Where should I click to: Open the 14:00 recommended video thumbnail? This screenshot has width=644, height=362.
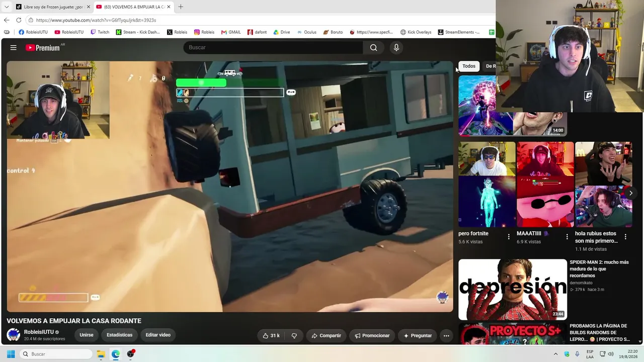pyautogui.click(x=512, y=106)
